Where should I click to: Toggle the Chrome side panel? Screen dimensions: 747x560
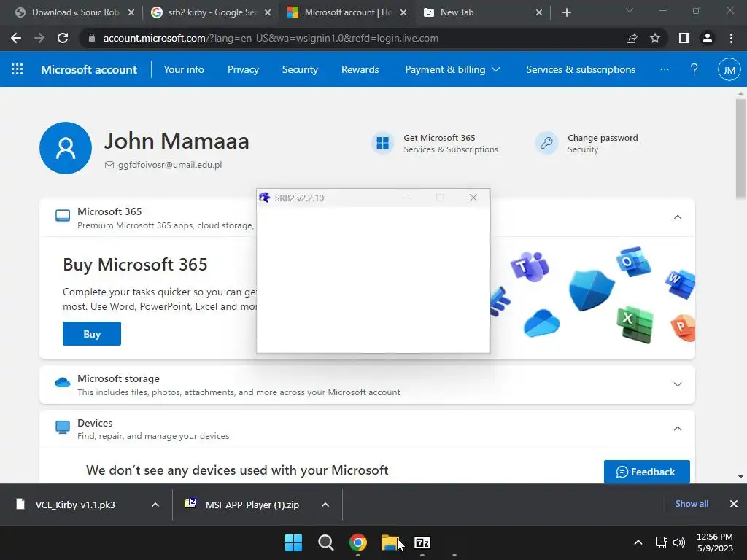click(x=684, y=38)
